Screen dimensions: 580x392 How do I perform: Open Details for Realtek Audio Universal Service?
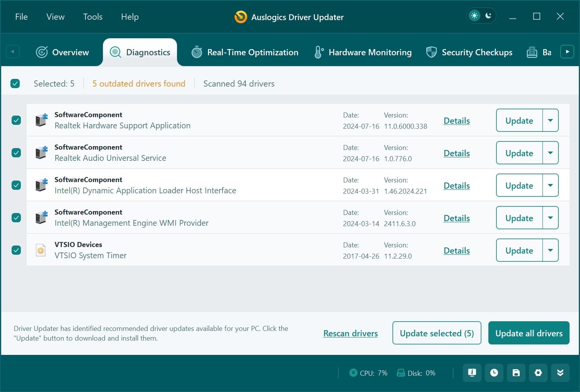click(x=457, y=153)
